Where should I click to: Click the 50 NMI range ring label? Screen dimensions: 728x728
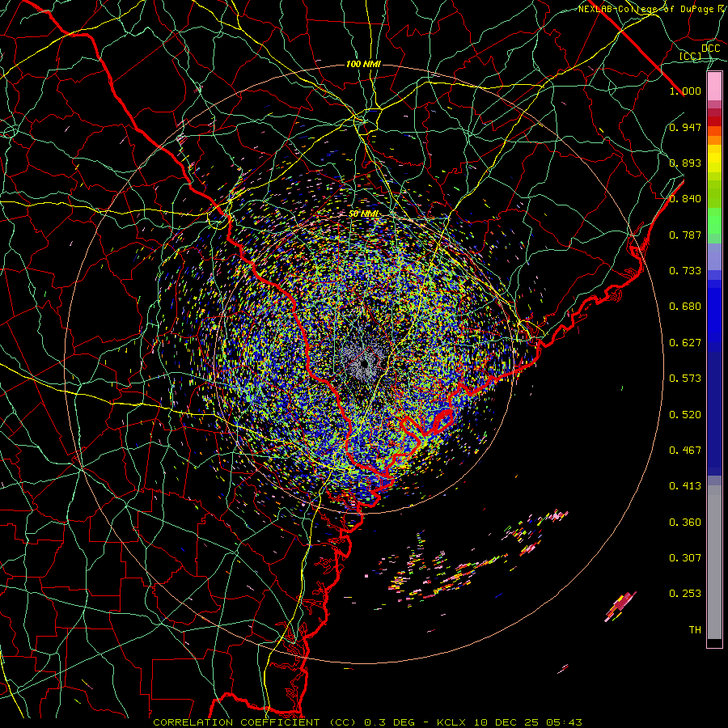(x=363, y=214)
